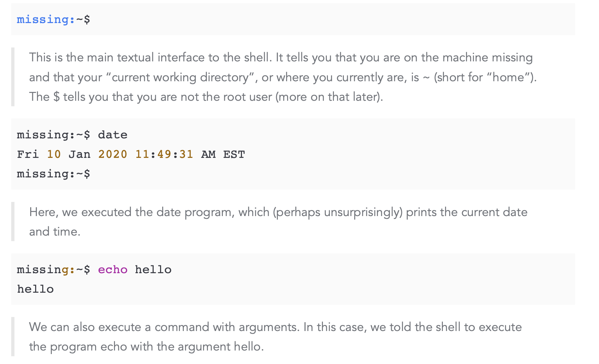The height and width of the screenshot is (364, 599).
Task: Click the time "11:49:31" in output
Action: pos(164,154)
